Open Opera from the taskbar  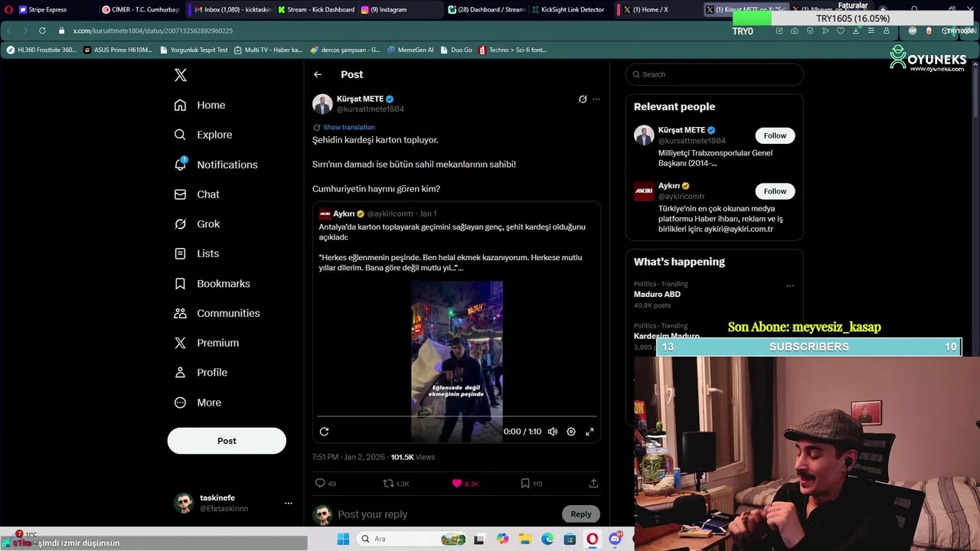pos(593,539)
